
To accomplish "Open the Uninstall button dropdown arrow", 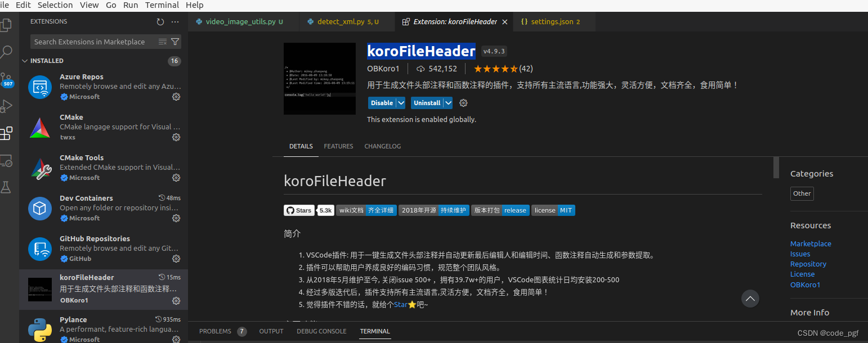I will point(448,103).
